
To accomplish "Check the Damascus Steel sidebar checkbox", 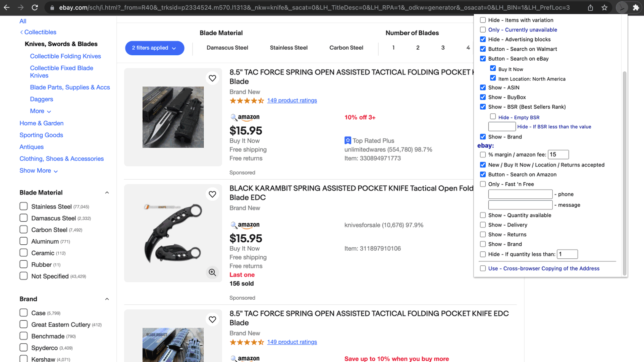I will [x=23, y=218].
